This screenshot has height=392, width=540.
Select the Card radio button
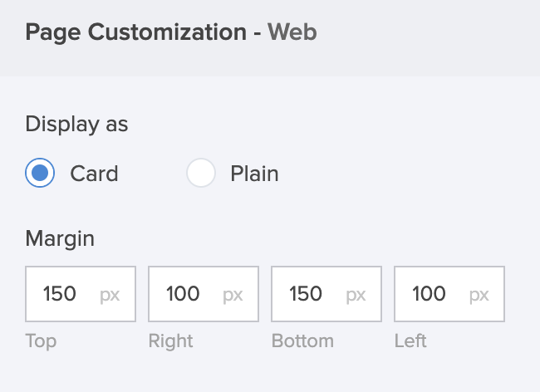40,174
